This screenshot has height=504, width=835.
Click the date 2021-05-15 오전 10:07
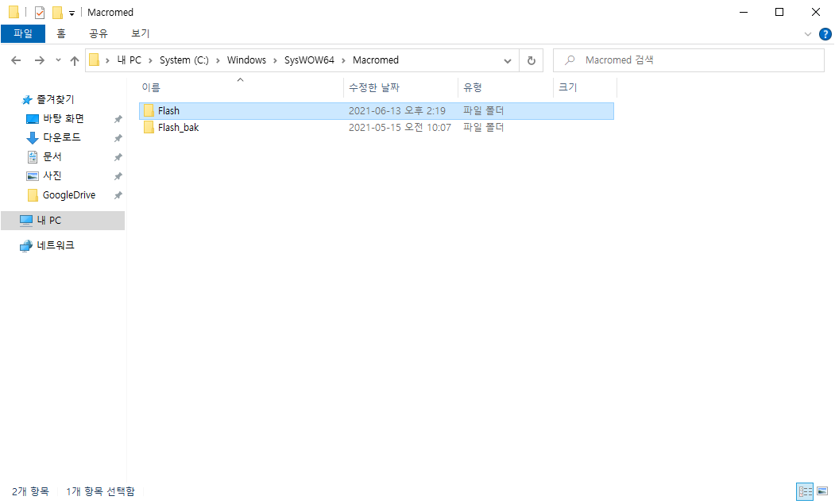(x=400, y=128)
